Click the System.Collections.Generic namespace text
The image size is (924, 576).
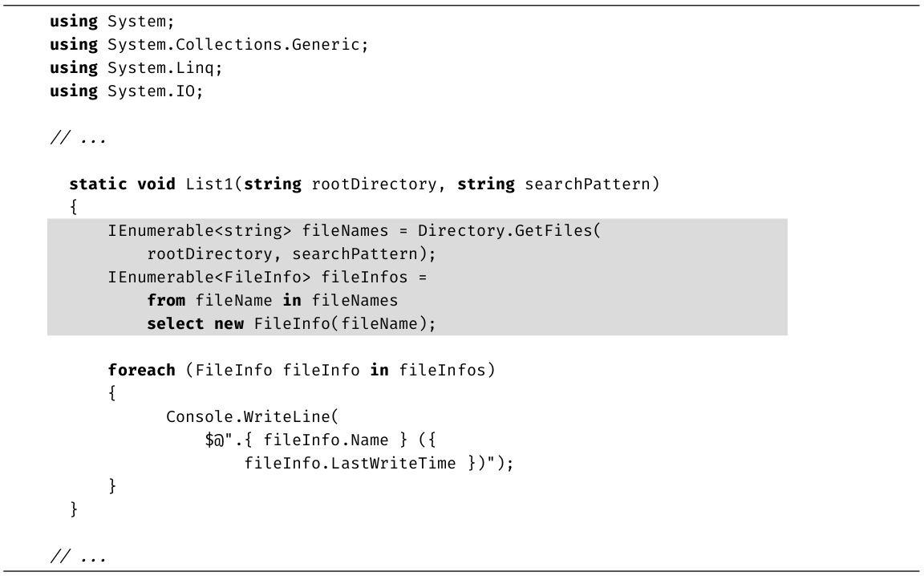tap(237, 45)
